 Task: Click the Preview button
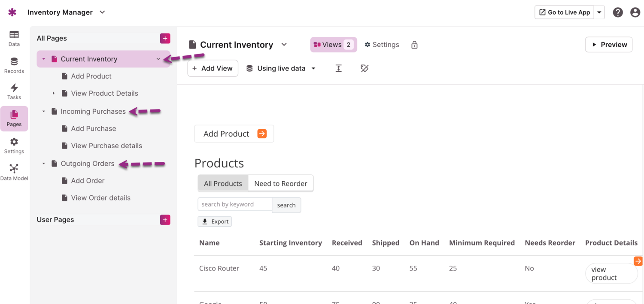click(608, 45)
